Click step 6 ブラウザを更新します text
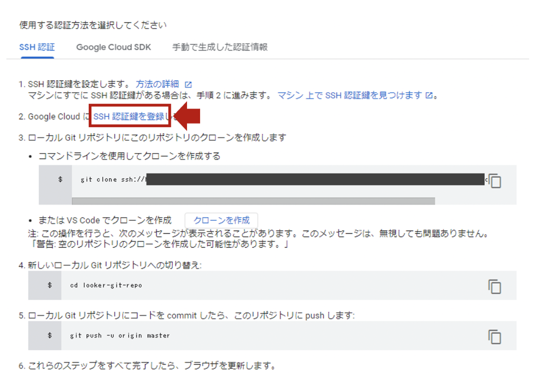This screenshot has height=392, width=557. (148, 366)
